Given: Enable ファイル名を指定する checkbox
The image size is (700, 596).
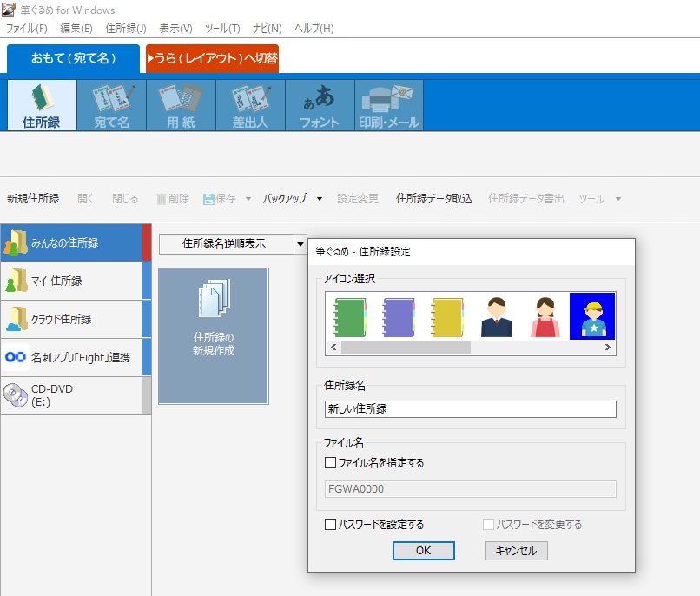Looking at the screenshot, I should (x=330, y=463).
